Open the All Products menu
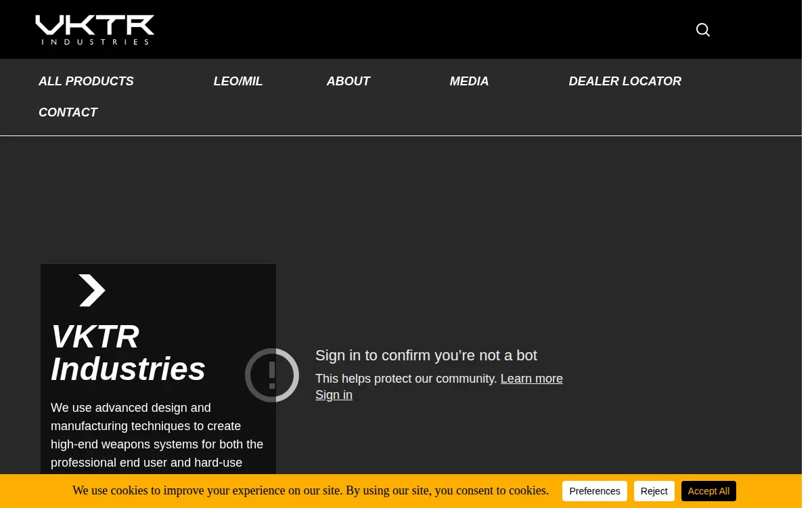Screen dimensions: 812x508 coord(86,81)
